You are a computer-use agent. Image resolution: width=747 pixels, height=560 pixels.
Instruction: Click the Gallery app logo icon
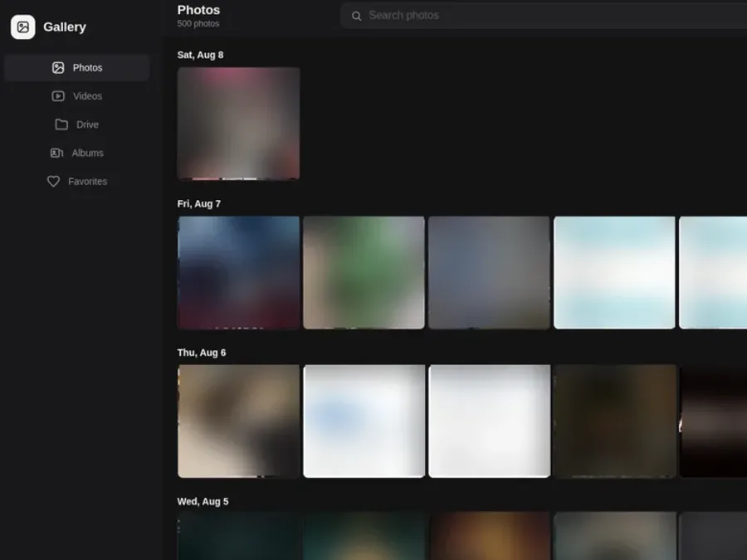[23, 27]
